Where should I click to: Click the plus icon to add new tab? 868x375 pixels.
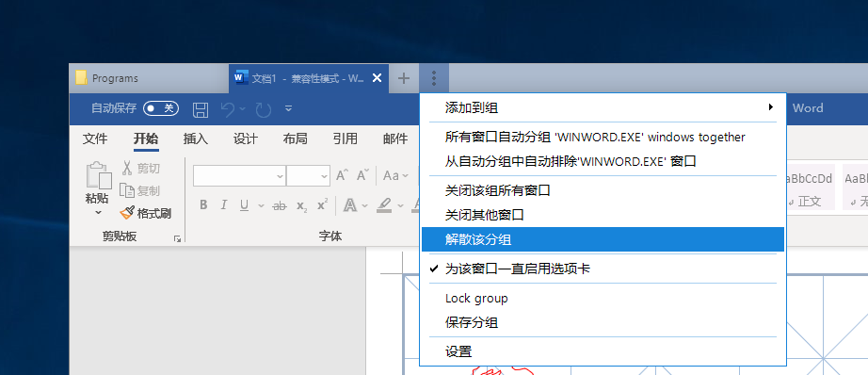point(404,78)
